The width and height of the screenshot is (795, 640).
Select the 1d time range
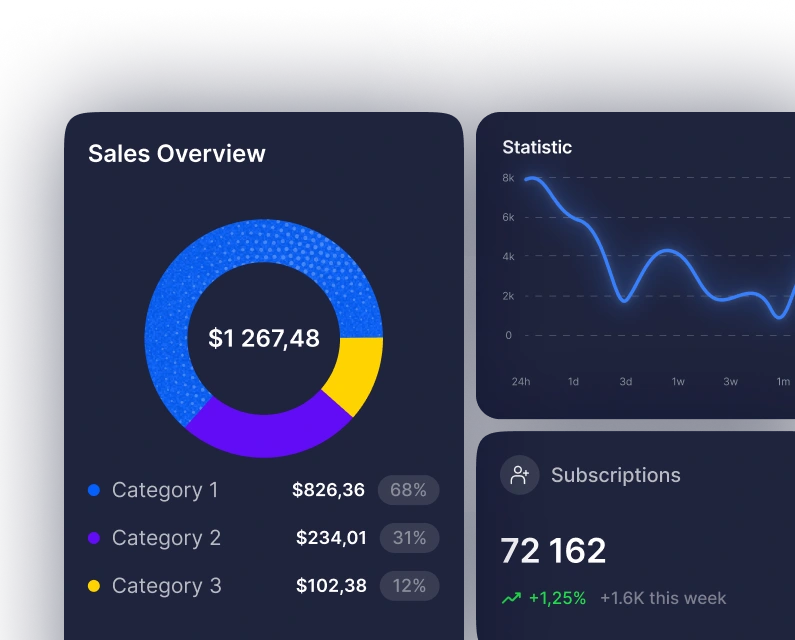[573, 382]
